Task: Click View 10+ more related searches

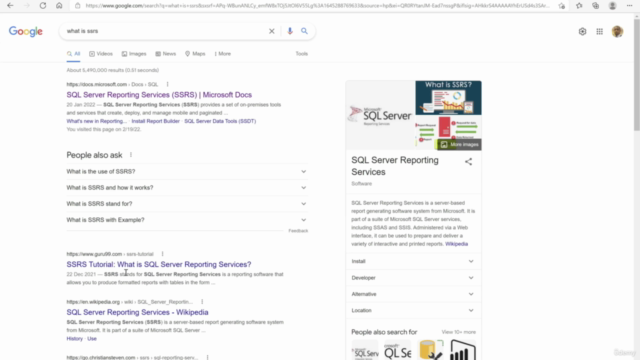Action: pyautogui.click(x=458, y=332)
